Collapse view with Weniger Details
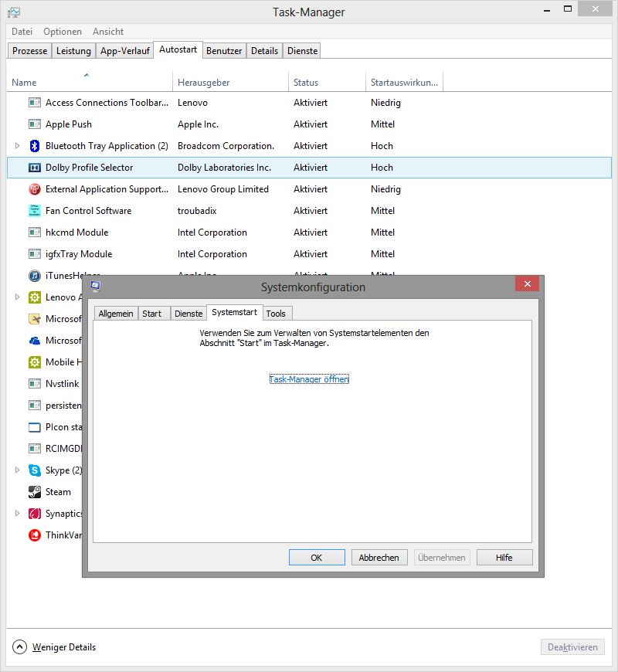This screenshot has height=672, width=618. tap(54, 647)
